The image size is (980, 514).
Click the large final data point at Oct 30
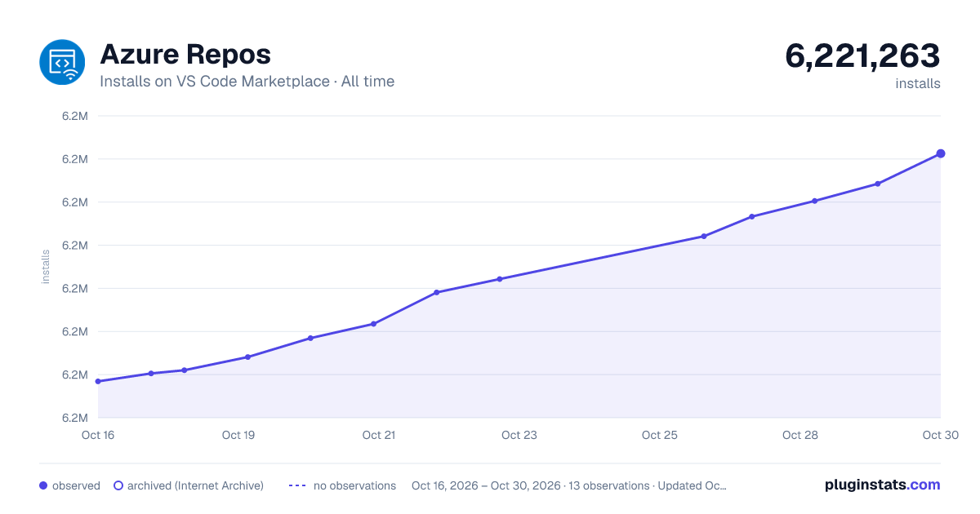(941, 153)
